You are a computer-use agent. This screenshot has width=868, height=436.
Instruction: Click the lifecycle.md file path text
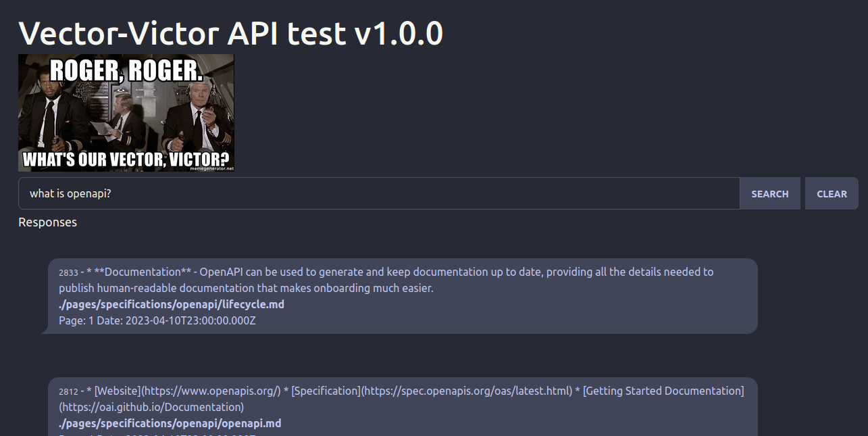click(x=172, y=304)
